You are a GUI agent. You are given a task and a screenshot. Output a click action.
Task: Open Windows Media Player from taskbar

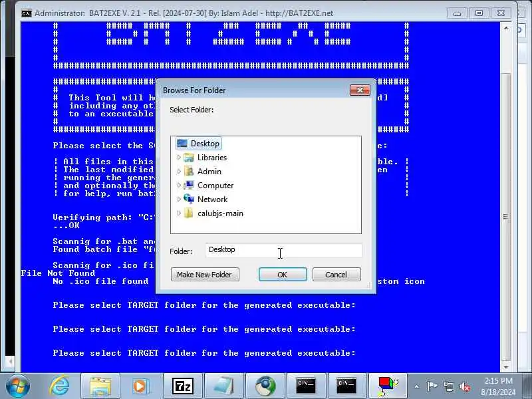140,386
